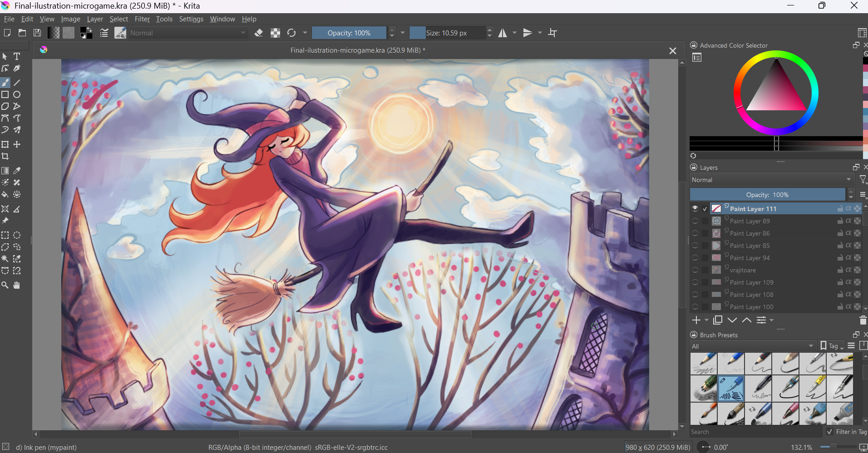868x453 pixels.
Task: Click the horizontal mirror tool icon
Action: click(503, 33)
